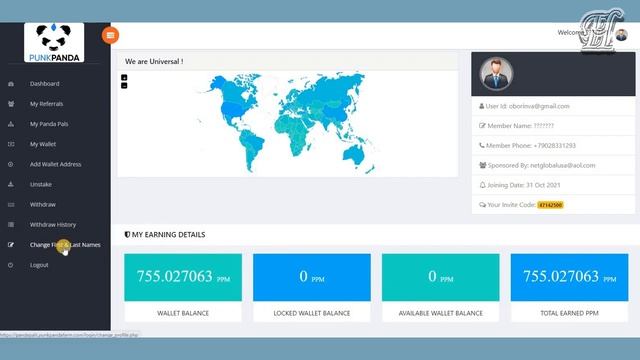Open My Referrals page
Viewport: 640px width, 360px height.
tap(47, 104)
